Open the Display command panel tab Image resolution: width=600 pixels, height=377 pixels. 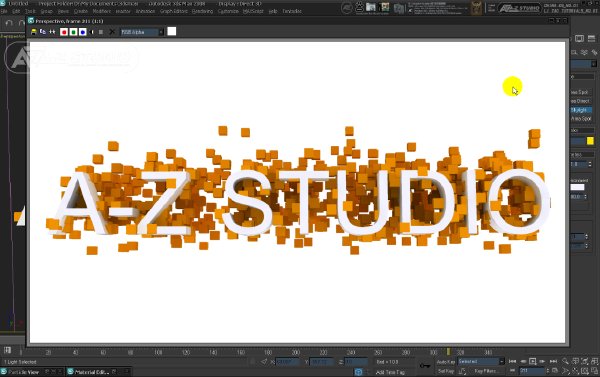[579, 38]
